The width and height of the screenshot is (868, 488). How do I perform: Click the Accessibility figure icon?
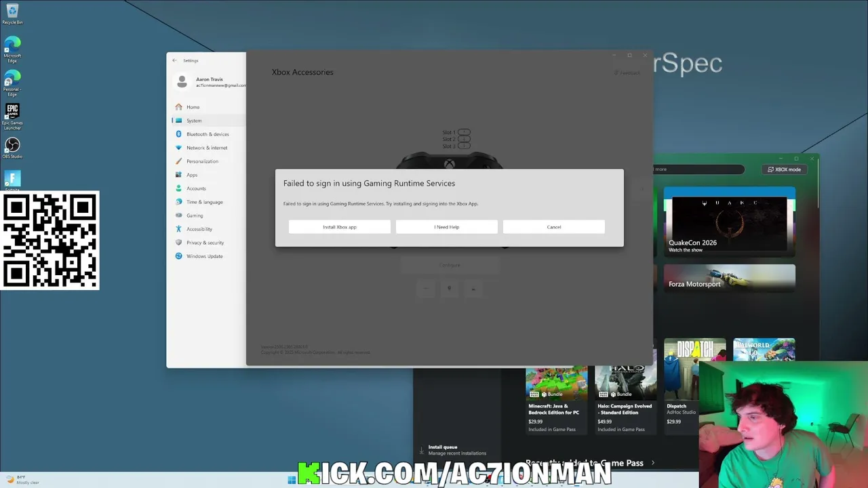(x=179, y=229)
